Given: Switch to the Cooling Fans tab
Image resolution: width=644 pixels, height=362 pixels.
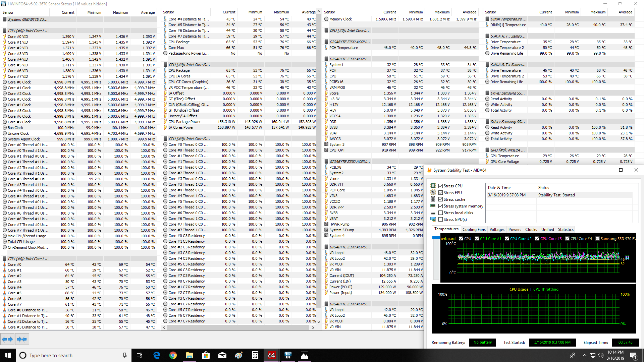Looking at the screenshot, I should [474, 230].
